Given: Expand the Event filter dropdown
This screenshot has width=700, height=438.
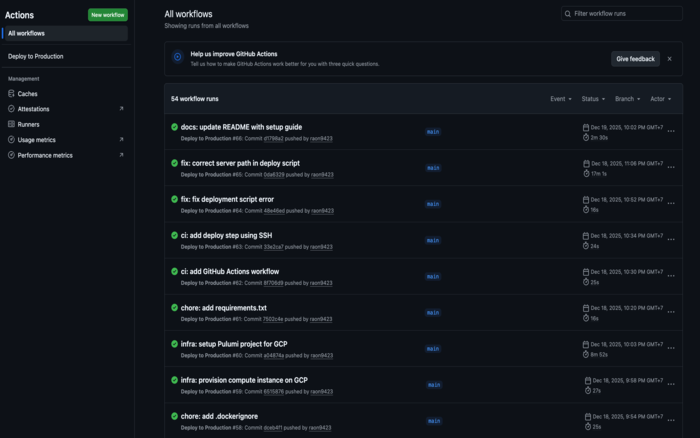Looking at the screenshot, I should pyautogui.click(x=561, y=99).
